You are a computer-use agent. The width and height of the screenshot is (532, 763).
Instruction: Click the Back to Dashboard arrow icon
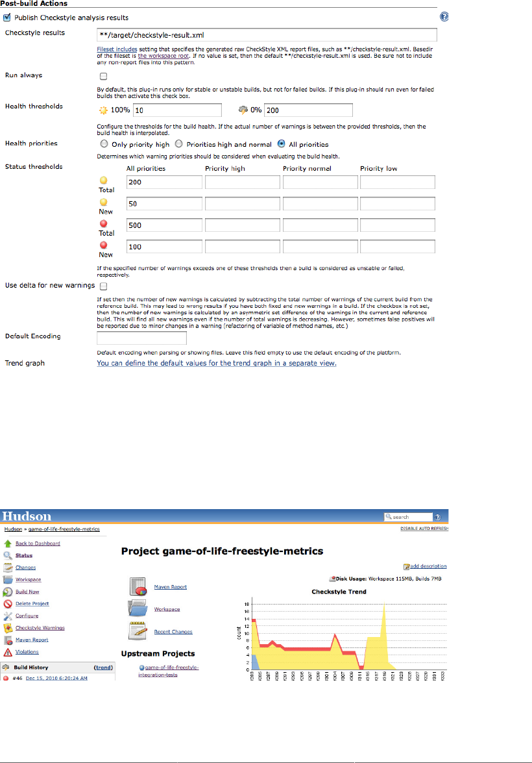tap(8, 544)
